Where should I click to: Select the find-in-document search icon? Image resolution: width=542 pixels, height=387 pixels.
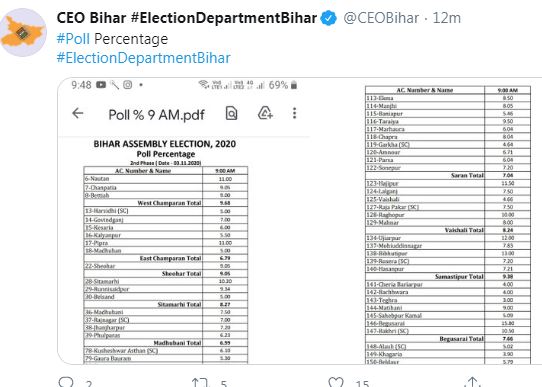[x=231, y=113]
